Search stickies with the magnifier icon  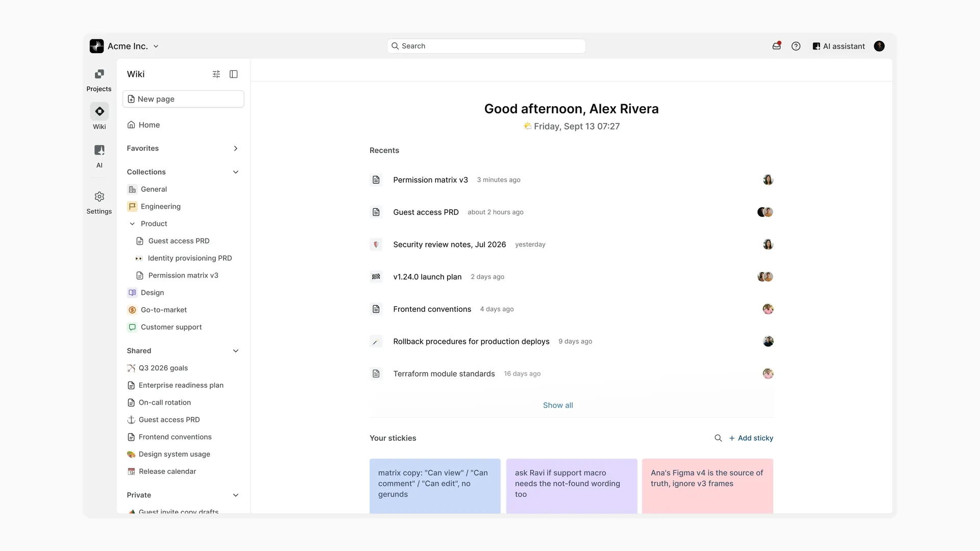(718, 438)
